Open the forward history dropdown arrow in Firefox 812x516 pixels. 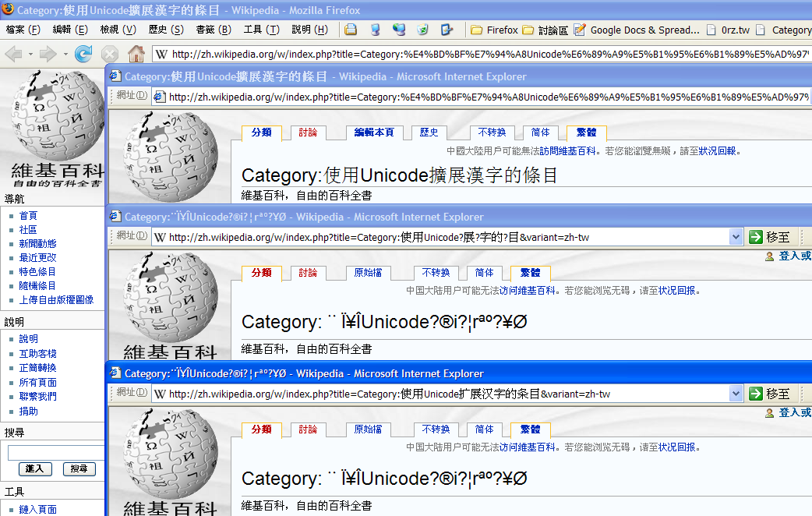(x=65, y=54)
